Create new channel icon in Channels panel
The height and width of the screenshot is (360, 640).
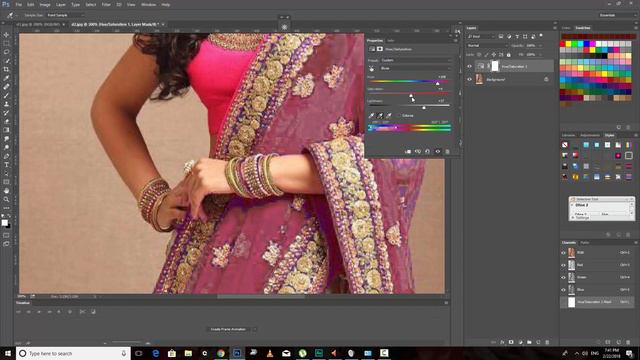(618, 342)
